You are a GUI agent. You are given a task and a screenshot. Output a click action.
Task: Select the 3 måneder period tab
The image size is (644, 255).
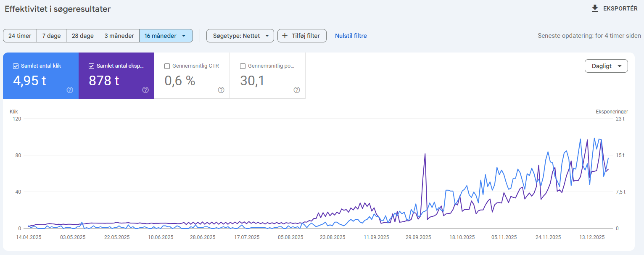(x=119, y=35)
